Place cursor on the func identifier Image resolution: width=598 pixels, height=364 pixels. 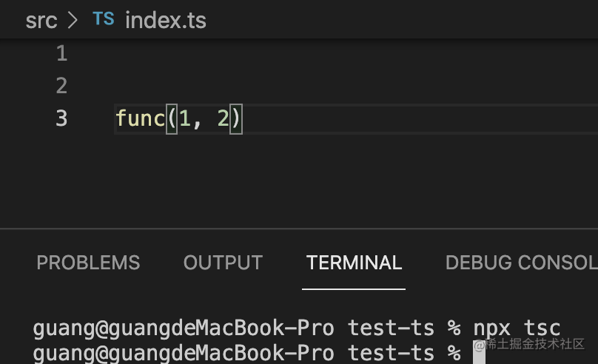click(x=140, y=118)
